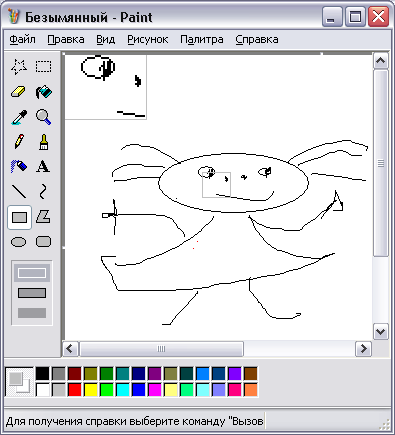Select the Text tool
This screenshot has height=435, width=395.
[x=44, y=167]
